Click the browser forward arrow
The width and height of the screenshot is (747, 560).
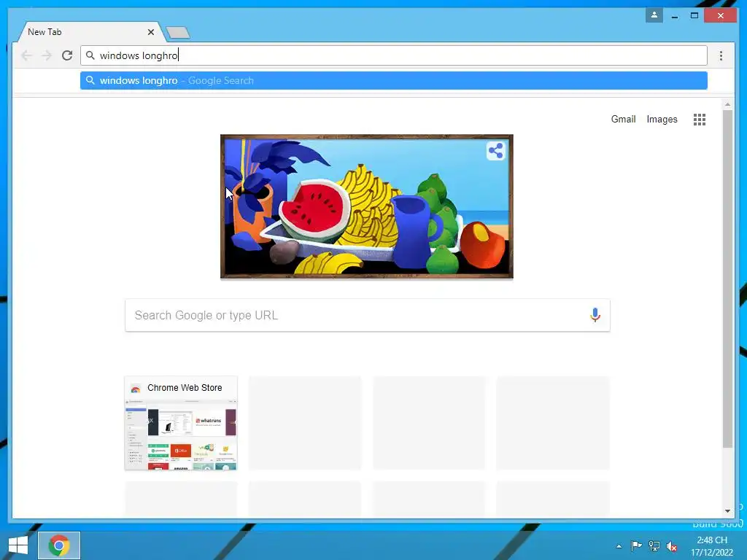click(x=47, y=55)
